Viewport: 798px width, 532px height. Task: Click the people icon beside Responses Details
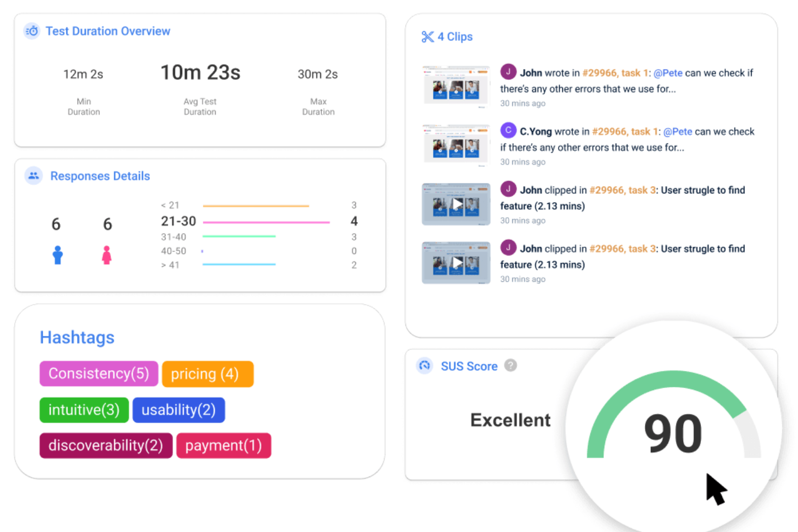[33, 176]
